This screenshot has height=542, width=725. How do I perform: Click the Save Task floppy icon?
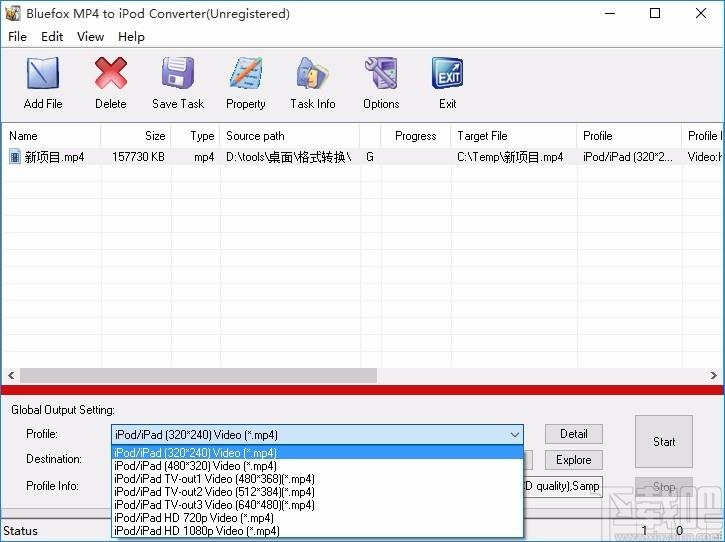(178, 73)
